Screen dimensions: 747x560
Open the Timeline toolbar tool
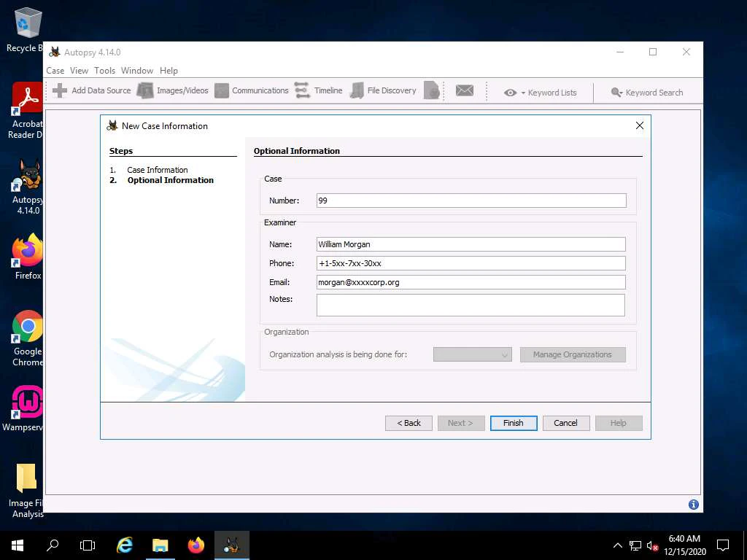pos(318,90)
